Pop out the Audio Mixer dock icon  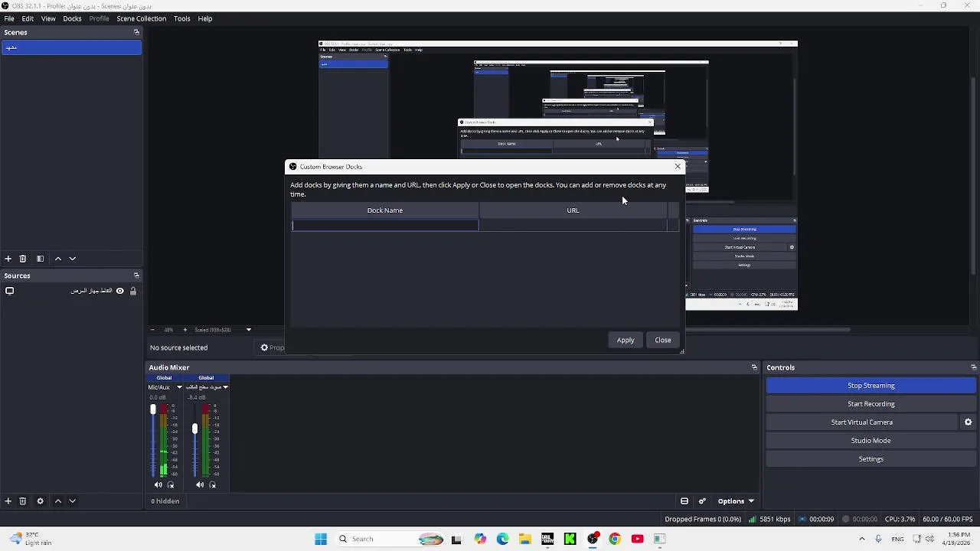pos(754,367)
